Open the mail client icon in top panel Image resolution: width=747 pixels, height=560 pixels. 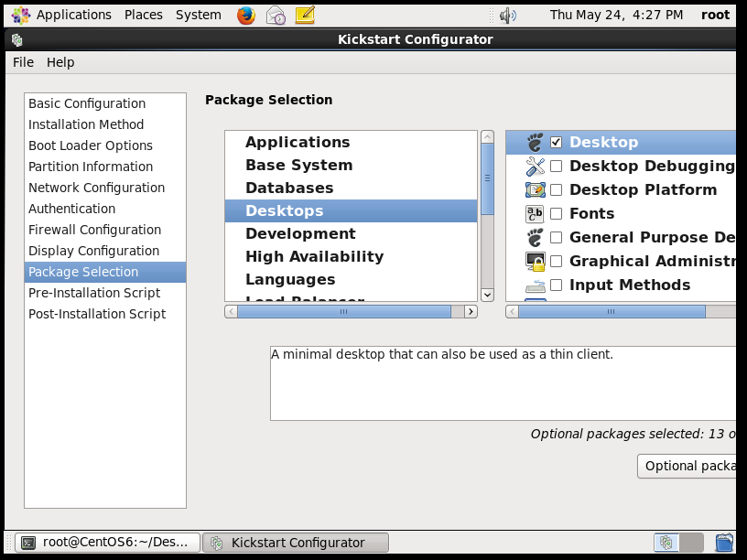click(276, 16)
